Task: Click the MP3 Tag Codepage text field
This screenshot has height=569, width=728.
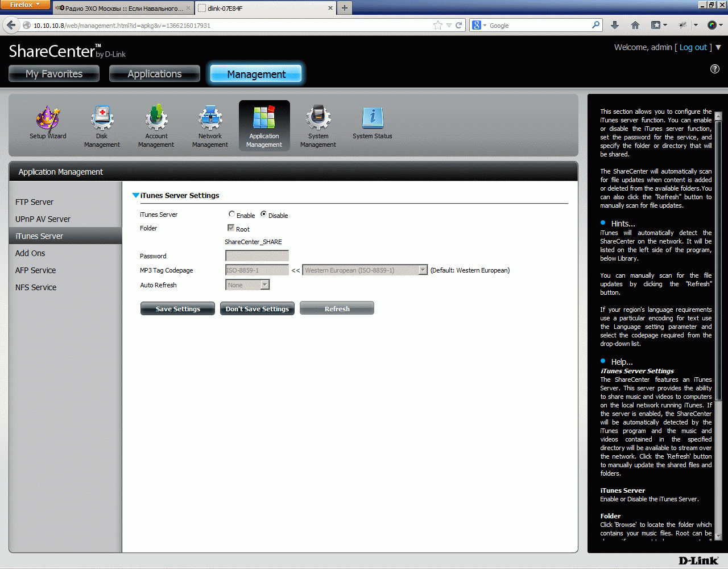Action: pos(257,270)
